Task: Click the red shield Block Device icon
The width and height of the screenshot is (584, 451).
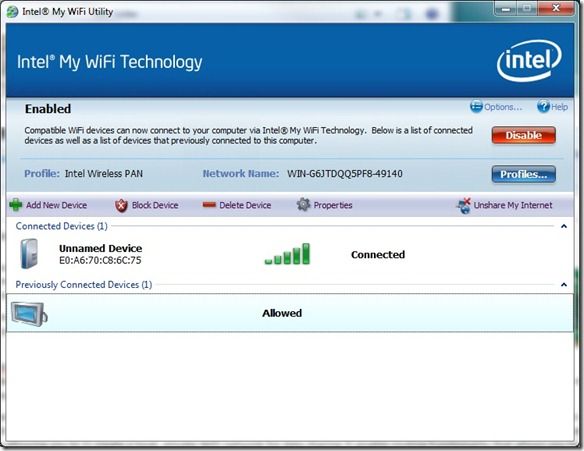Action: tap(121, 205)
